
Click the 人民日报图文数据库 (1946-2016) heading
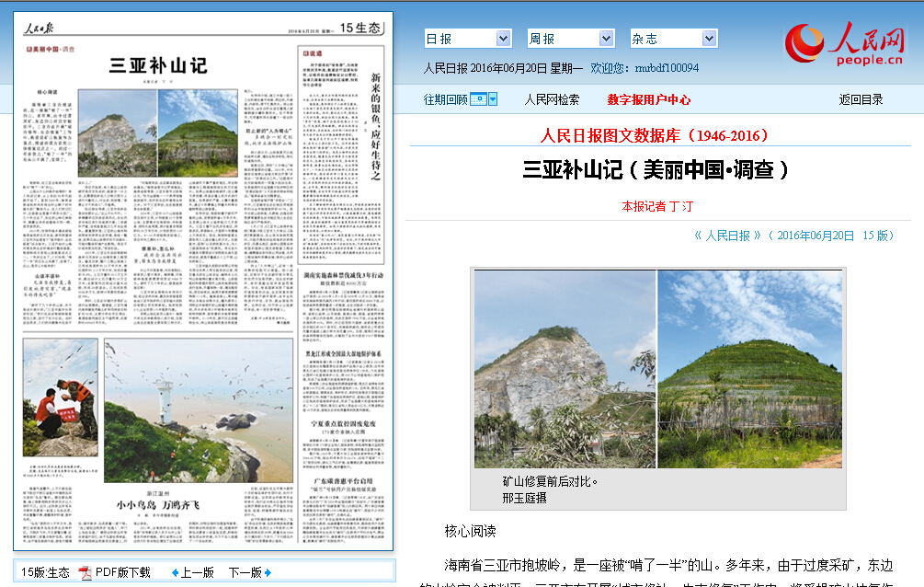654,135
